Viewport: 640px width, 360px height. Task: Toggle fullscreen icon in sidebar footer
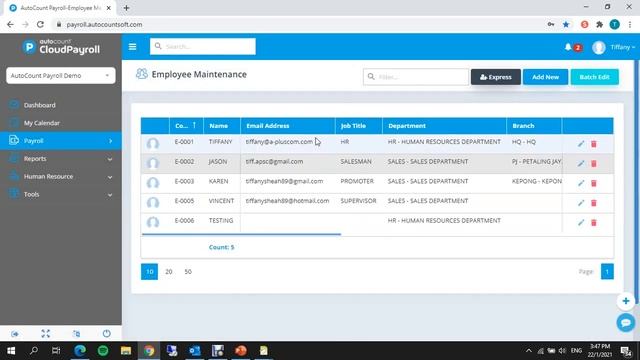(45, 333)
